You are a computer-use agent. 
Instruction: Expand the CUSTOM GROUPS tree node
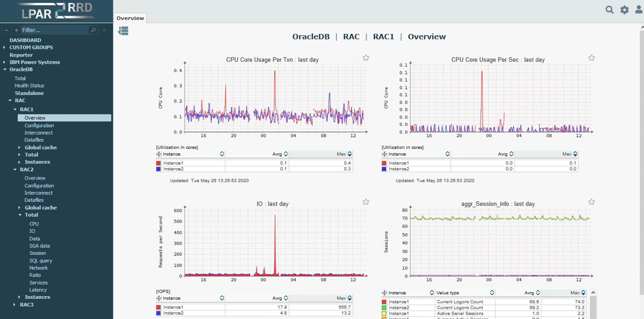click(x=4, y=47)
